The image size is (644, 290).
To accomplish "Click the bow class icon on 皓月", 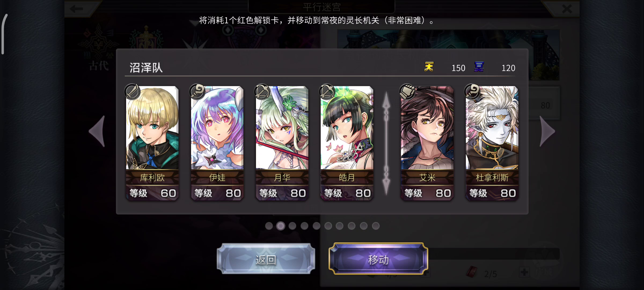I will pyautogui.click(x=327, y=92).
